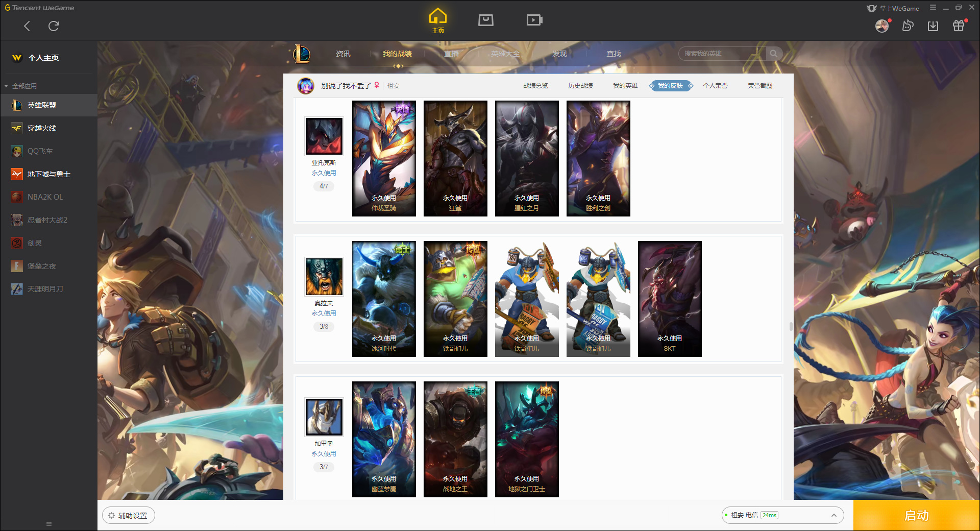Open the 狂鲨 skin card
This screenshot has width=980, height=531.
pyautogui.click(x=455, y=158)
